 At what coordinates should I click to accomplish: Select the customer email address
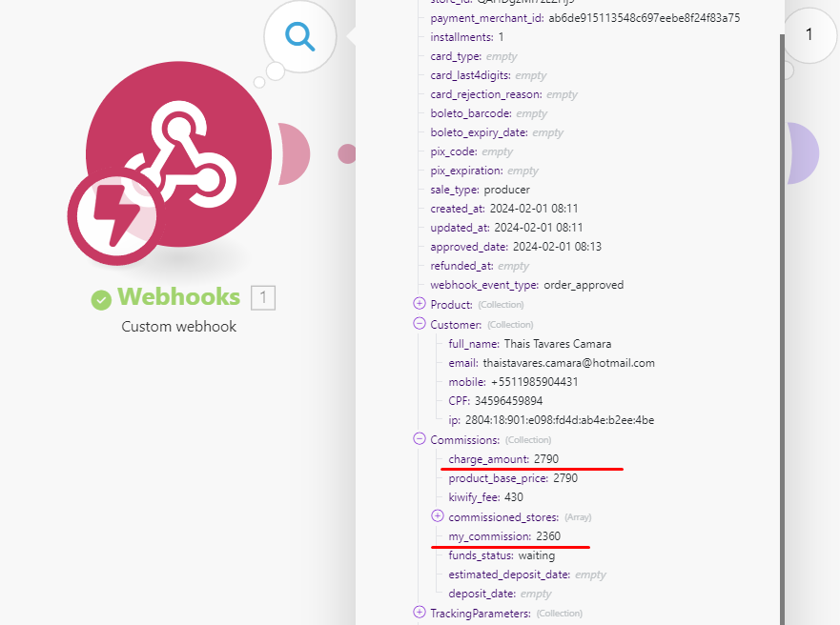coord(569,363)
